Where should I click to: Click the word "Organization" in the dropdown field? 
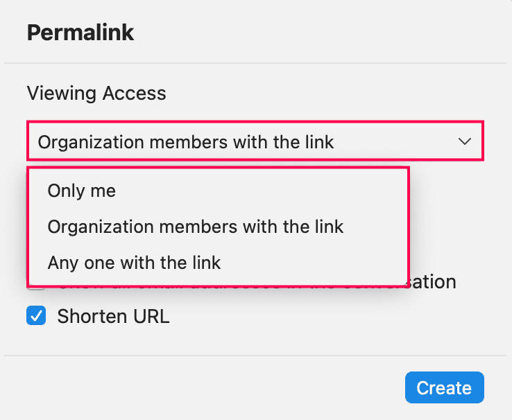(x=84, y=143)
